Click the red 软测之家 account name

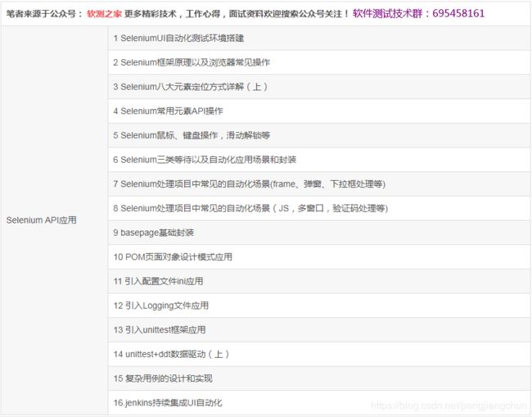coord(104,14)
